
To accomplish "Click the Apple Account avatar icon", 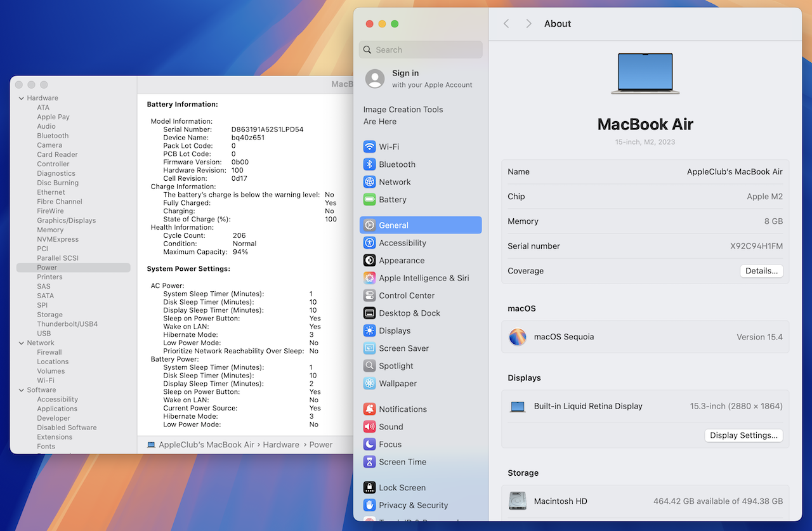I will [375, 79].
